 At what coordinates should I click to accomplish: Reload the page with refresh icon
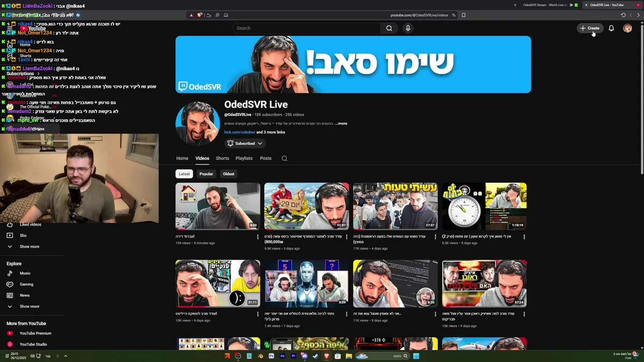pos(623,15)
